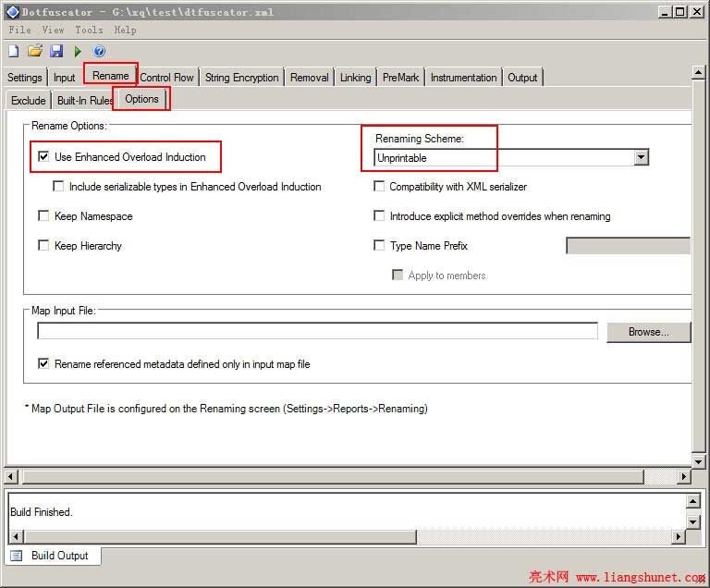This screenshot has height=588, width=710.
Task: Enable Introduce explicit method overrides when renaming
Action: tap(379, 215)
